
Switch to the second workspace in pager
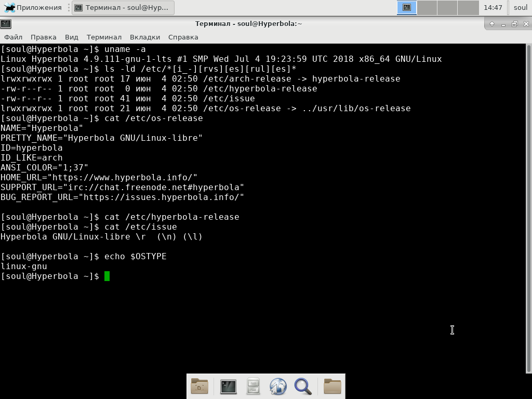(x=427, y=7)
